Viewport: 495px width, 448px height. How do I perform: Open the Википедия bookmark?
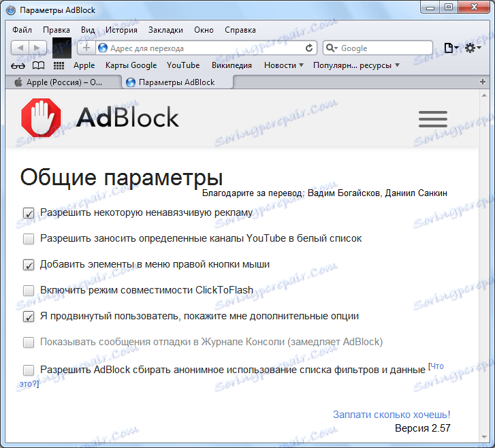point(231,65)
